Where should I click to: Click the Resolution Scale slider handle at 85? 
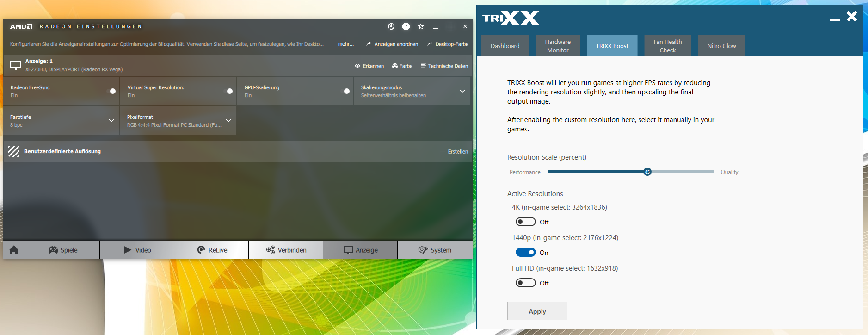[647, 172]
